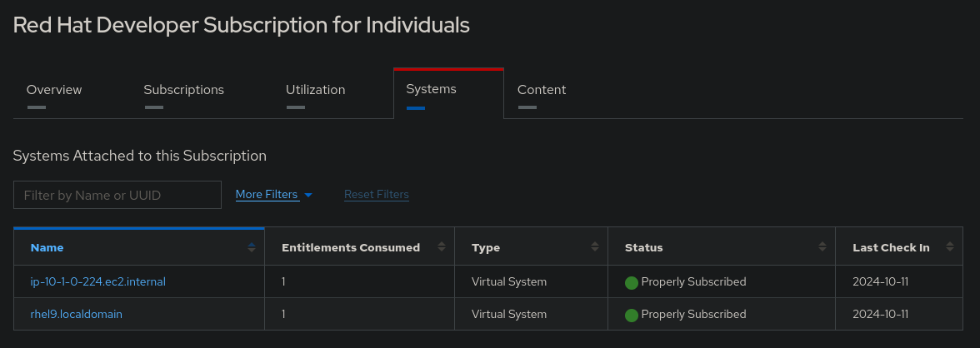980x348 pixels.
Task: Focus the Filter by Name or UUID field
Action: (x=117, y=195)
